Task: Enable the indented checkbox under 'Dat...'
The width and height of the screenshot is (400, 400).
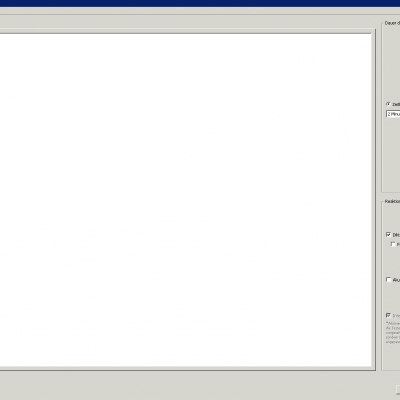Action: coord(393,244)
